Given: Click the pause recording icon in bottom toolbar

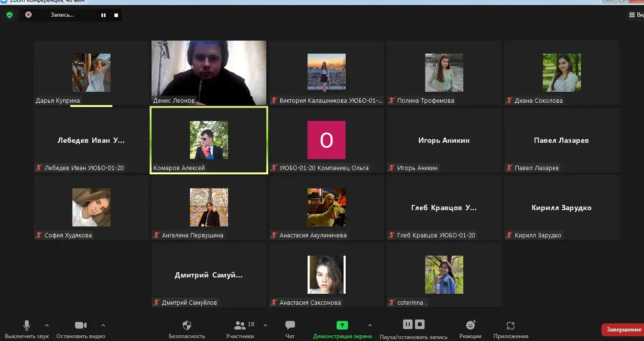Looking at the screenshot, I should [x=407, y=325].
